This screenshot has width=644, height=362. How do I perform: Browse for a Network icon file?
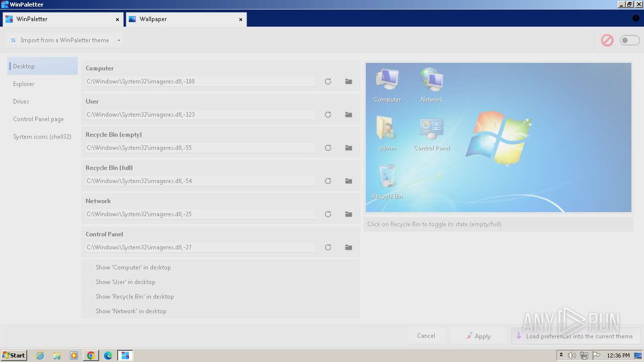(x=349, y=214)
